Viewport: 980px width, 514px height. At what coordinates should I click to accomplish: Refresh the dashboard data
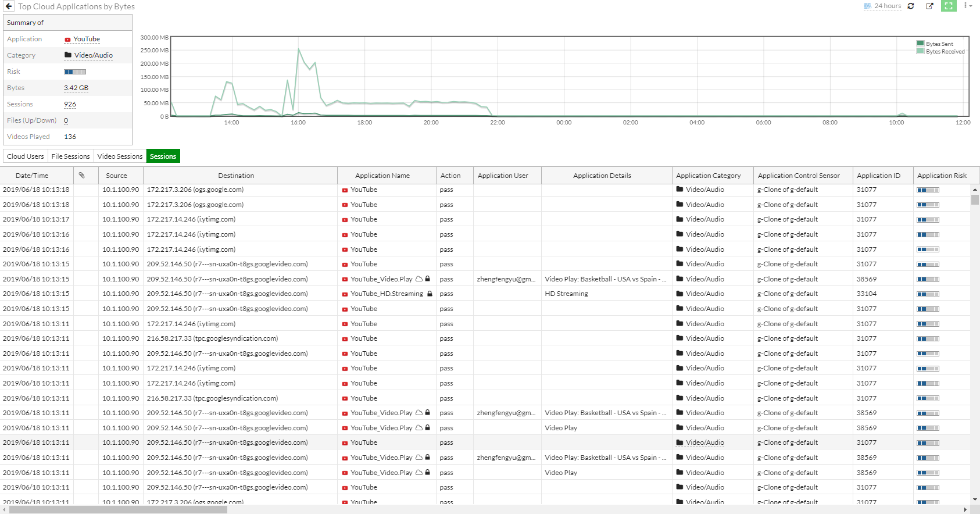[911, 6]
